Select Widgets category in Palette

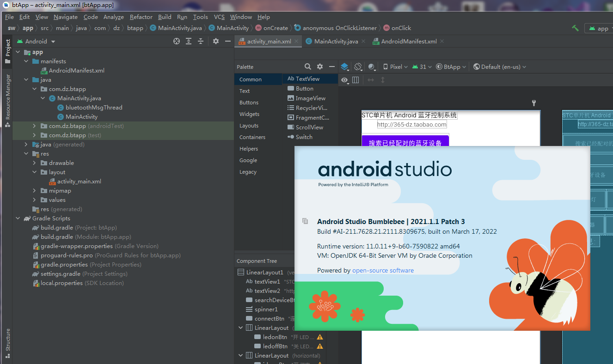click(249, 114)
